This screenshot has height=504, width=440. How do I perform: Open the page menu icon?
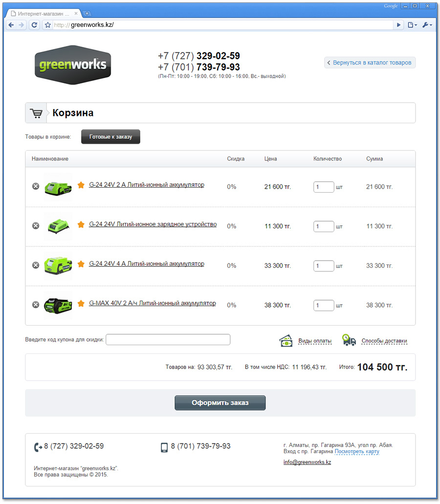pos(412,25)
